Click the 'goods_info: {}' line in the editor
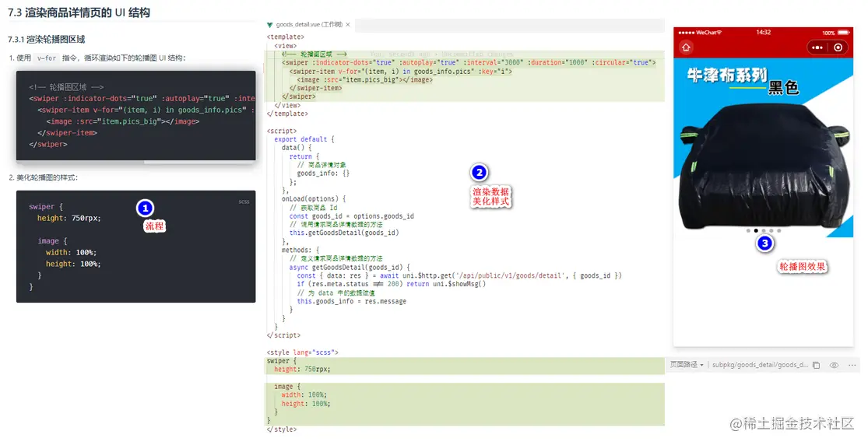 (323, 173)
